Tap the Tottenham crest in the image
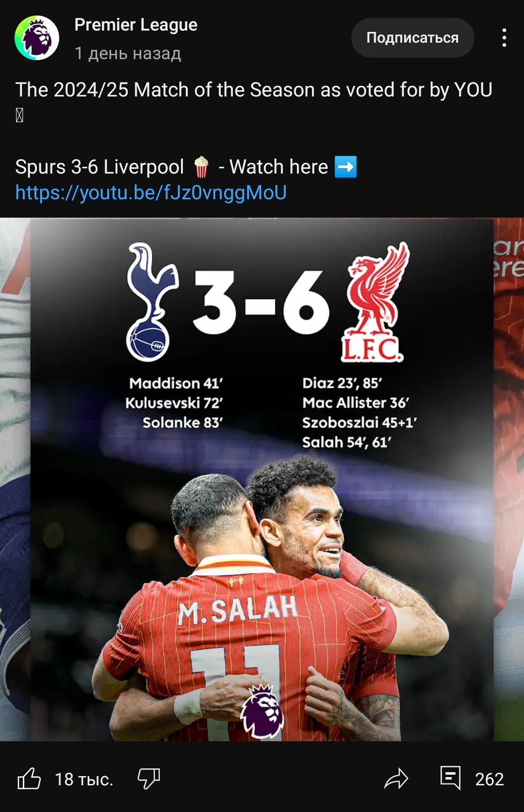Image resolution: width=524 pixels, height=812 pixels. point(152,302)
